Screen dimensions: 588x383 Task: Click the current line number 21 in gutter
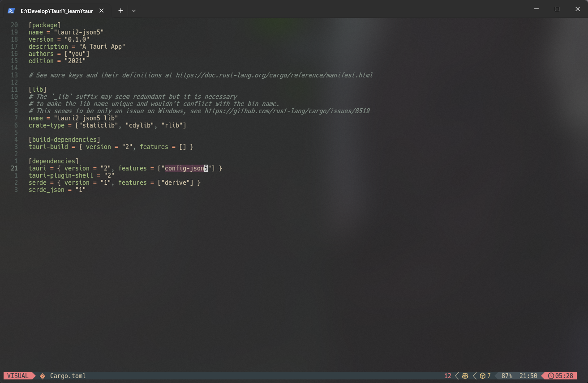14,168
